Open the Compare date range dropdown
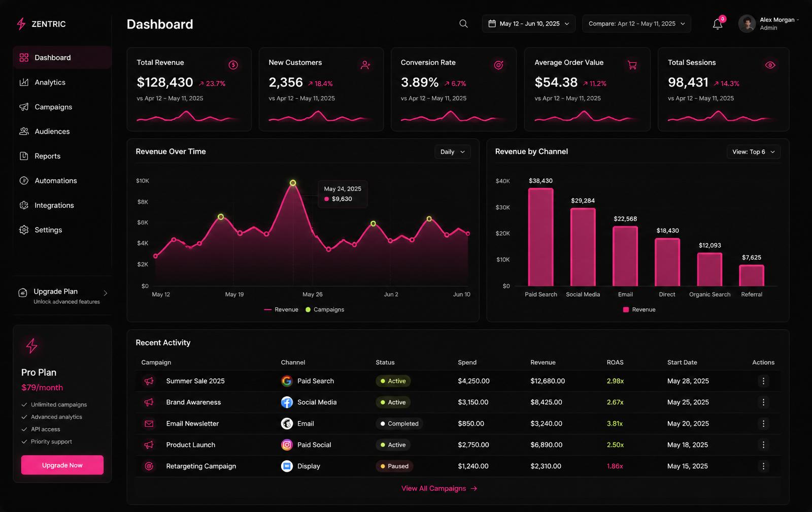812x512 pixels. point(636,24)
